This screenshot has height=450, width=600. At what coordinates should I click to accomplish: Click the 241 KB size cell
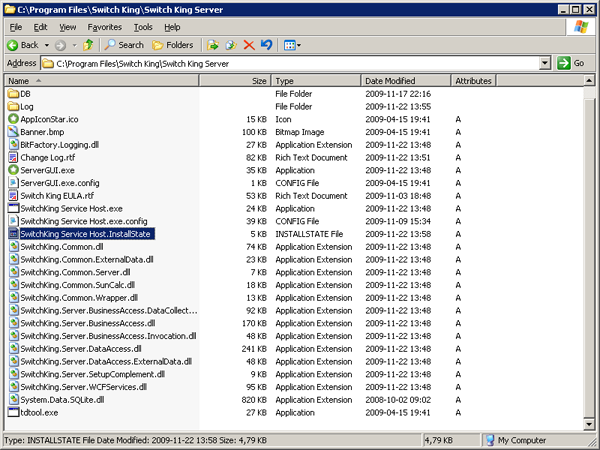pyautogui.click(x=254, y=349)
